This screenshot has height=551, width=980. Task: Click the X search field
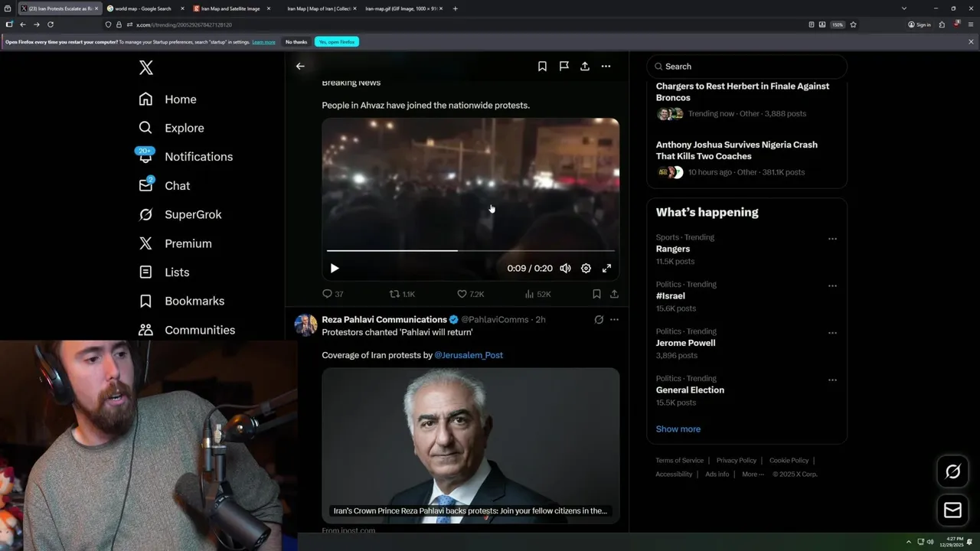(747, 67)
